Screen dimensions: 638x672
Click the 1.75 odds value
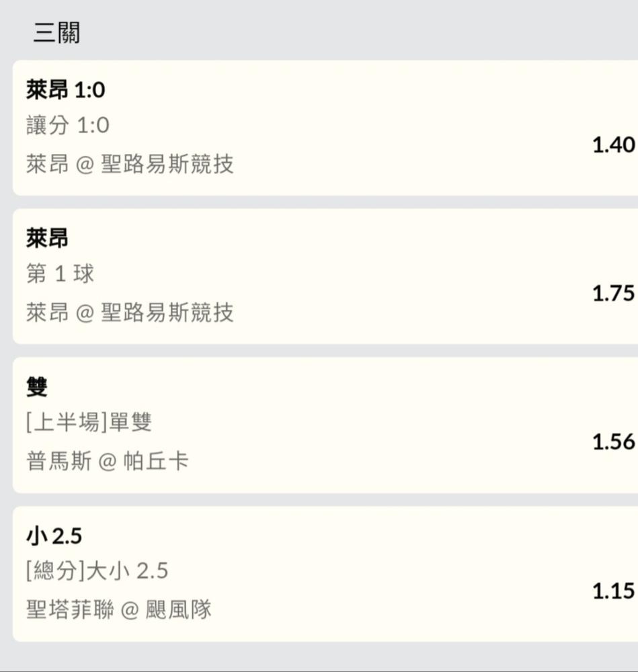612,293
